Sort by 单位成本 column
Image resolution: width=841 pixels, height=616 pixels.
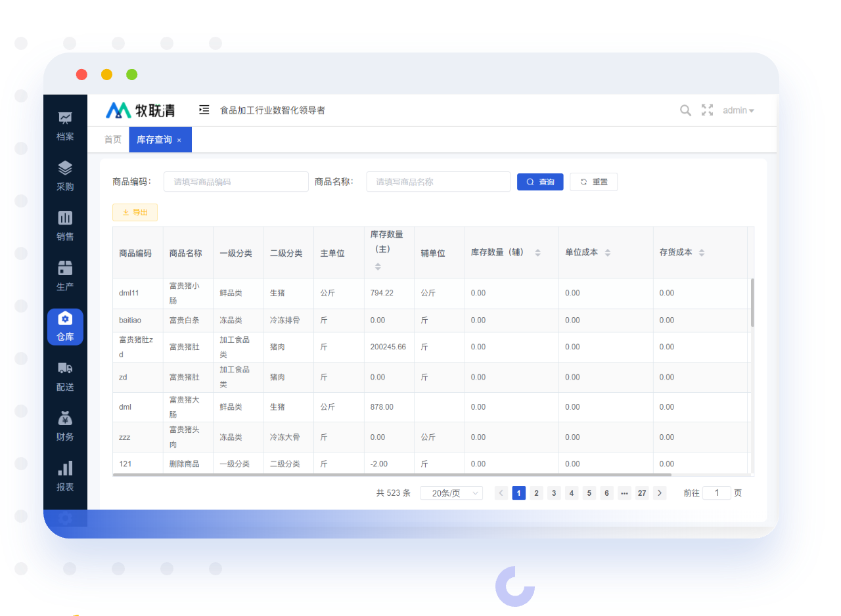click(x=607, y=253)
